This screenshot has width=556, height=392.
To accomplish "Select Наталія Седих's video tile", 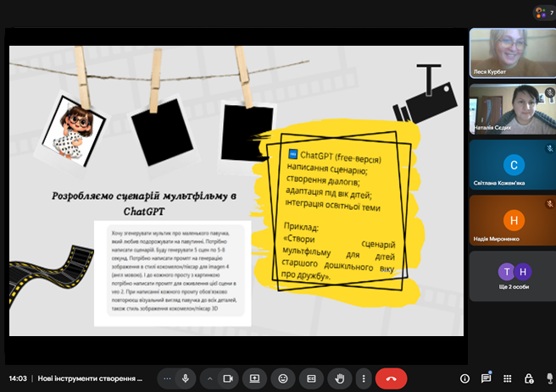I will (512, 108).
